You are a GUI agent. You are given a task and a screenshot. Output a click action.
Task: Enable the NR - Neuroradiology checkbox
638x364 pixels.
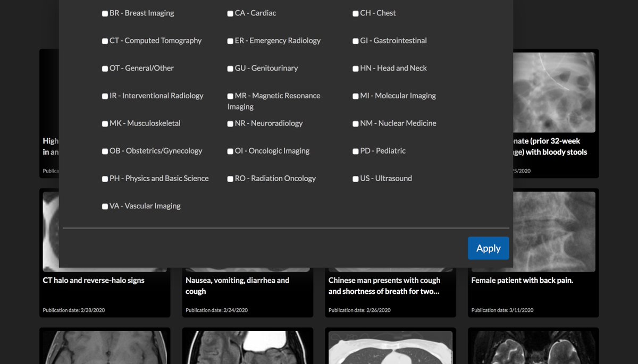point(230,124)
